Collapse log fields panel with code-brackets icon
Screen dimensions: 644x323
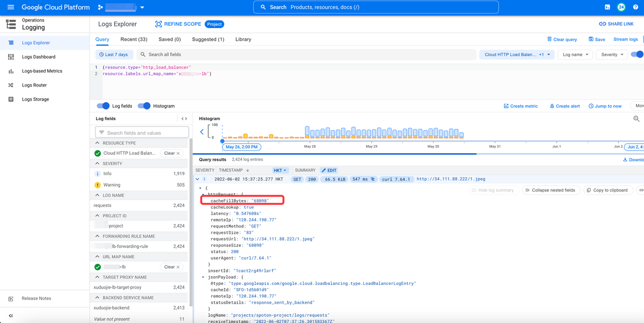point(184,119)
